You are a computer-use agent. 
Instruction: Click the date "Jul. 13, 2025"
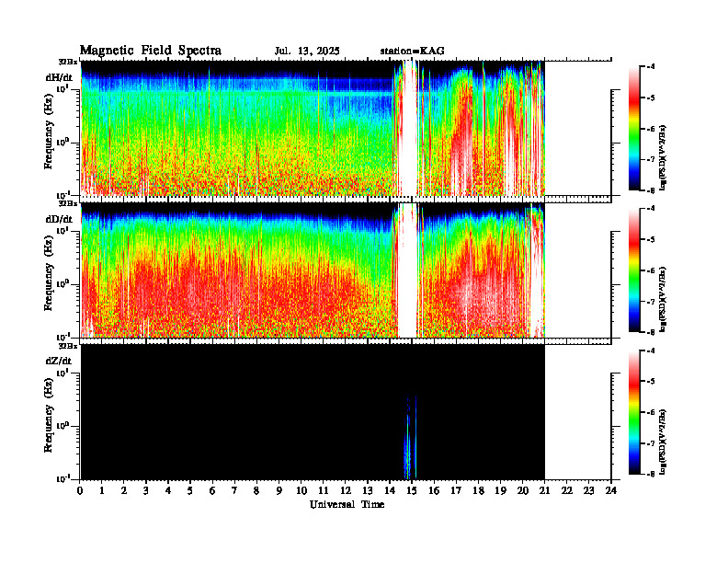pos(307,51)
